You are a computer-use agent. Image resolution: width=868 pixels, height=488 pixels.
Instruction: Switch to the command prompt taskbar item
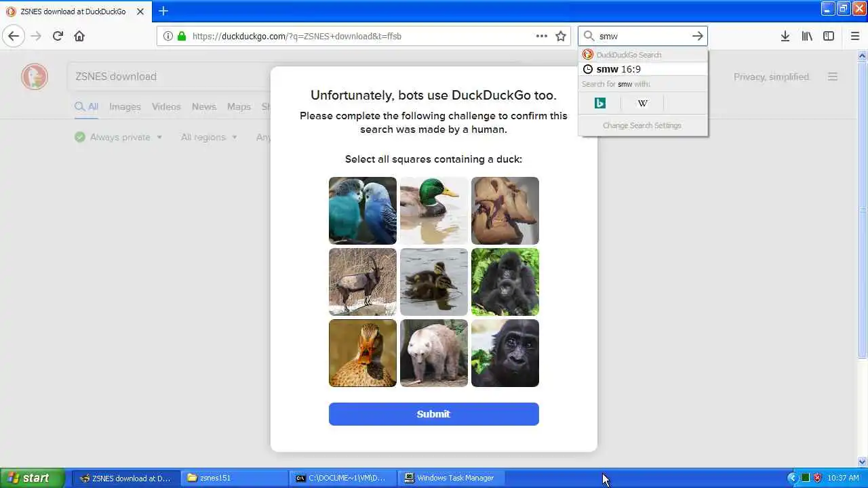coord(343,478)
